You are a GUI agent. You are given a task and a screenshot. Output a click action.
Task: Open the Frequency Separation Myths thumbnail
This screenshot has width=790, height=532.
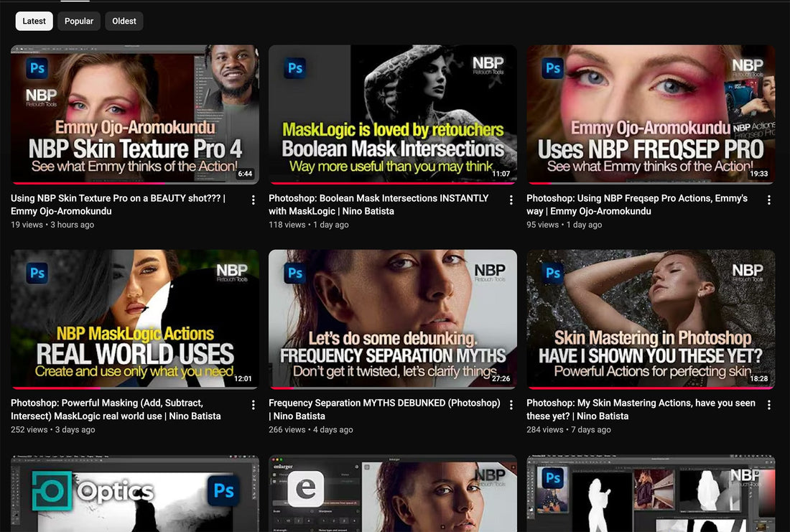[392, 319]
